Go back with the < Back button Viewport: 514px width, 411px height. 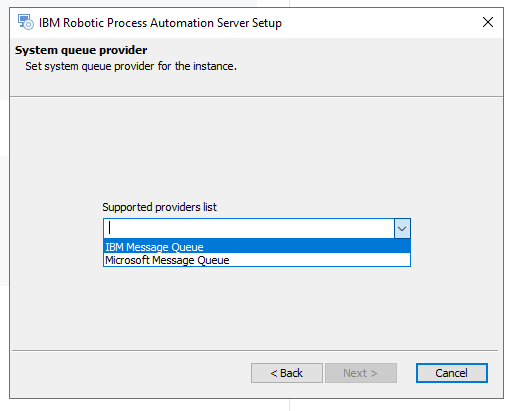click(x=287, y=373)
